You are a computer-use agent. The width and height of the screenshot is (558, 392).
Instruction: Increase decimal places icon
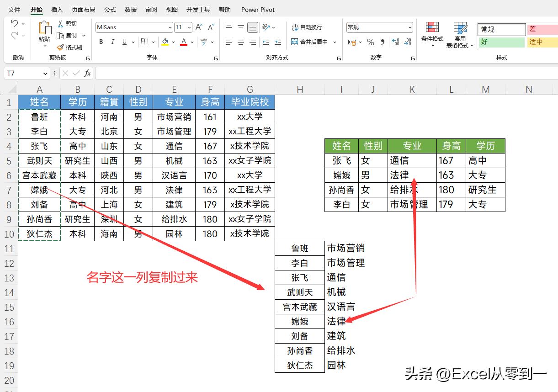[x=396, y=42]
